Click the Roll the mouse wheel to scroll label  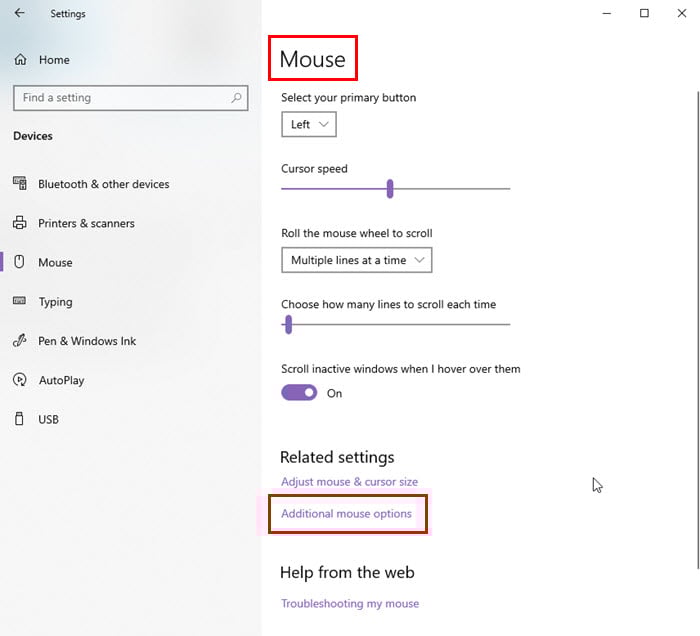[357, 233]
